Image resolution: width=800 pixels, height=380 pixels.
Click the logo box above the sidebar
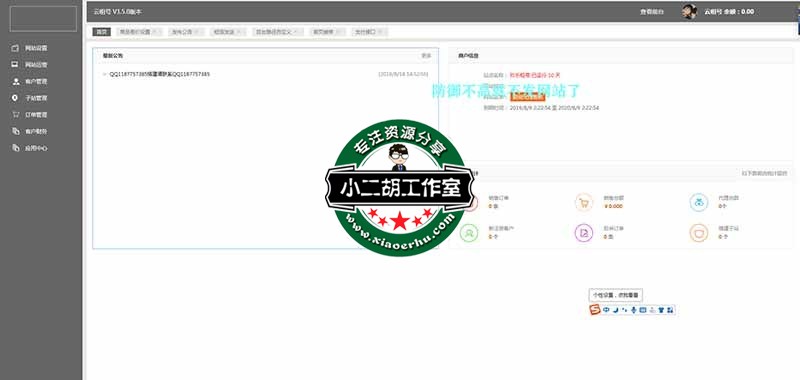coord(43,19)
